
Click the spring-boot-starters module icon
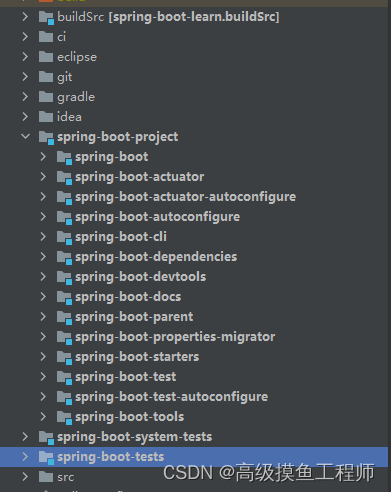[x=64, y=358]
